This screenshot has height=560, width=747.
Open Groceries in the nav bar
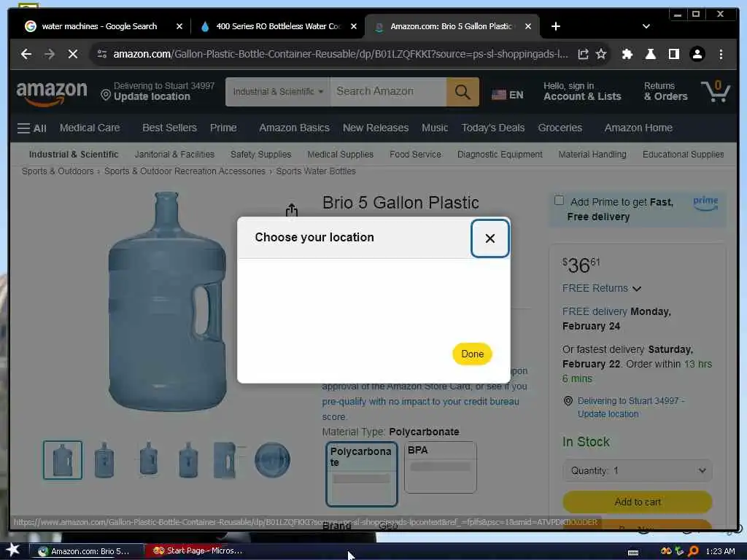click(x=560, y=128)
